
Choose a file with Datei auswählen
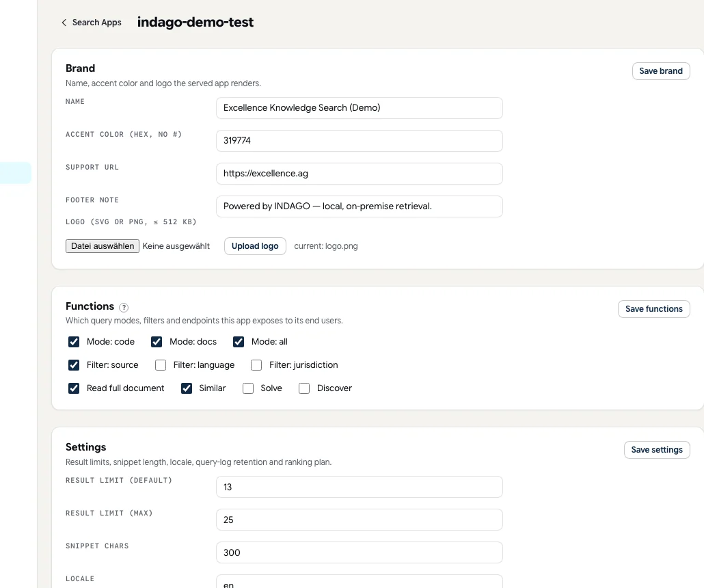point(103,246)
